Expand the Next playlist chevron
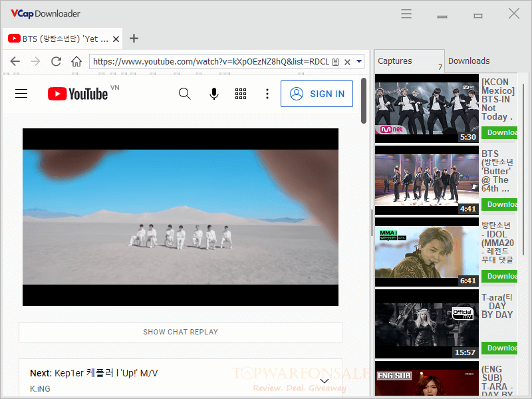 325,381
